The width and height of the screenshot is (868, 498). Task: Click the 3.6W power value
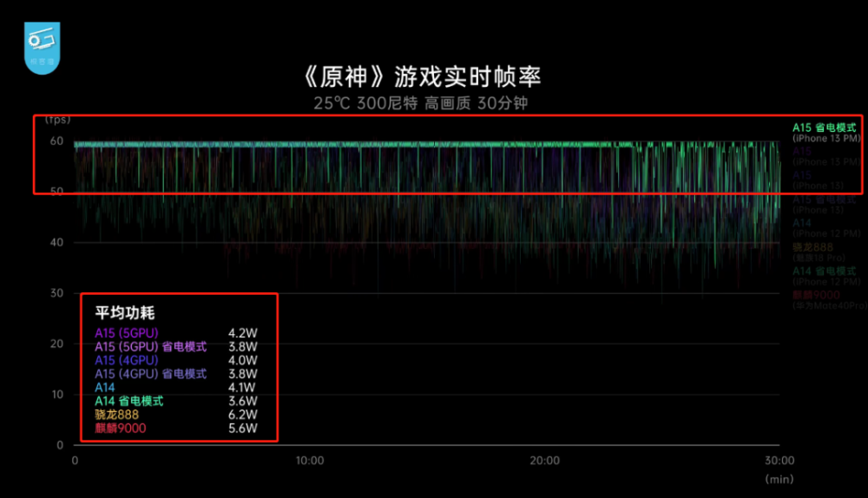tap(243, 401)
